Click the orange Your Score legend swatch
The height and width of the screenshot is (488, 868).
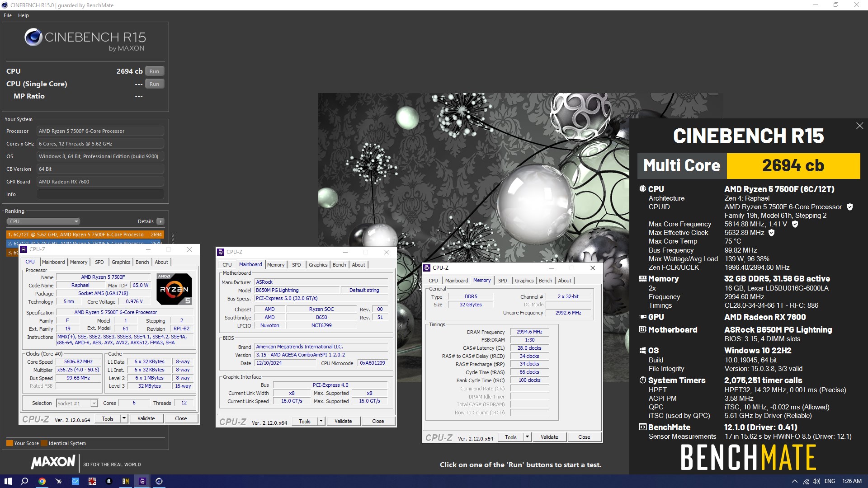(9, 443)
